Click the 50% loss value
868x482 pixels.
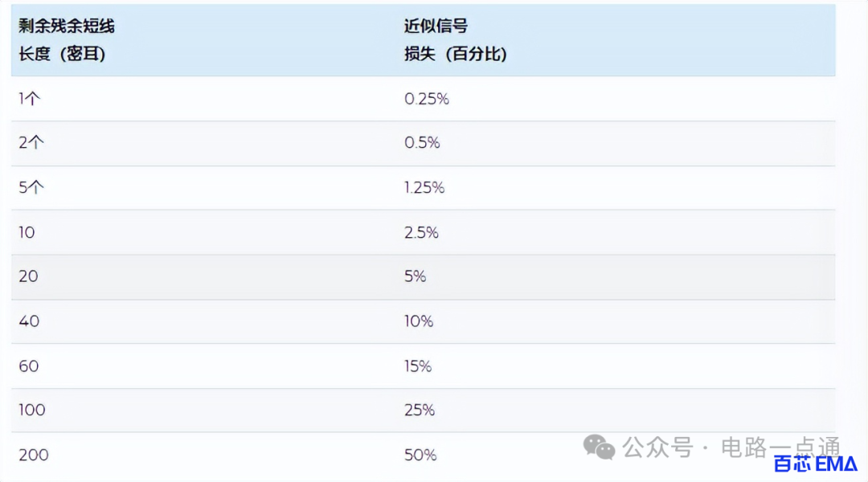[420, 455]
